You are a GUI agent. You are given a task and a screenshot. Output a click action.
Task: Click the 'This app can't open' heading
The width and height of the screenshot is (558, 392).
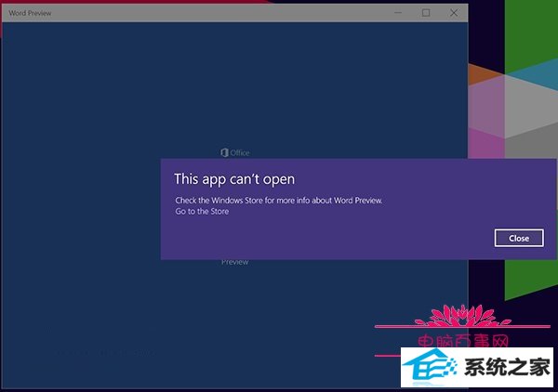pos(234,179)
